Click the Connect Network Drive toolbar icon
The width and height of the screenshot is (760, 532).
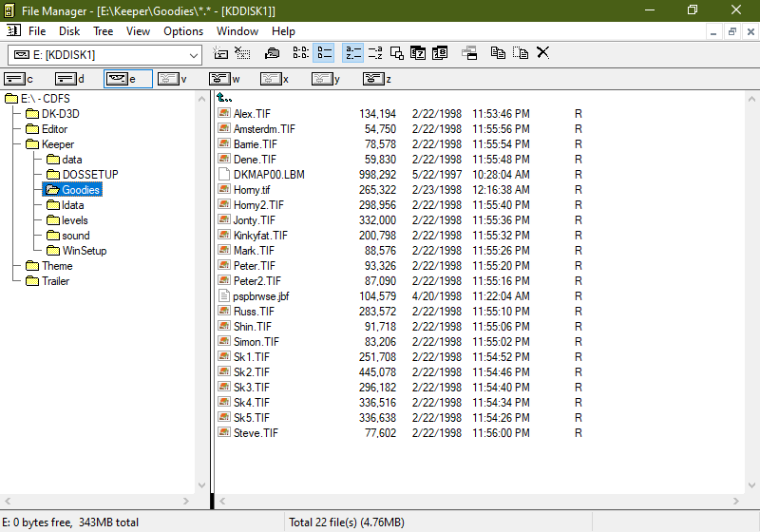(220, 53)
